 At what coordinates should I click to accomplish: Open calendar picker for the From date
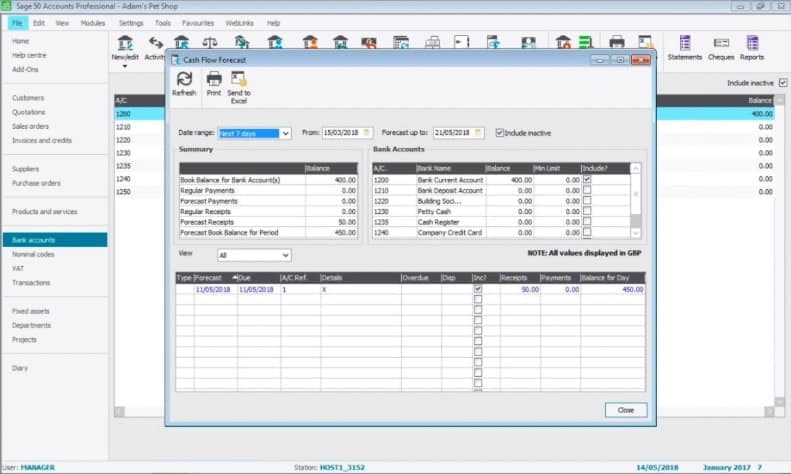[367, 133]
